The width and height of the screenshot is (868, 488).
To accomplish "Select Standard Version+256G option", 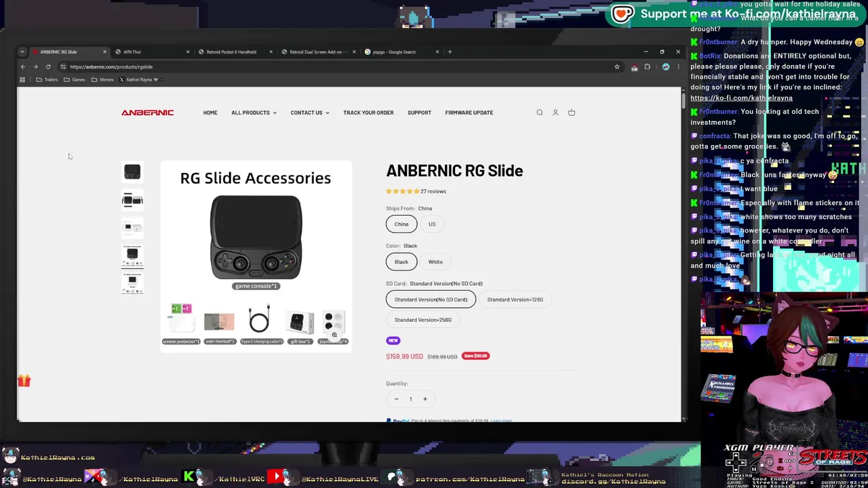I will (423, 320).
